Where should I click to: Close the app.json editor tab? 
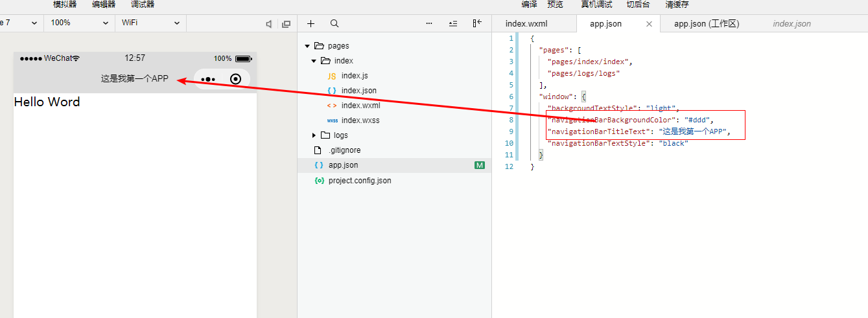[x=649, y=24]
